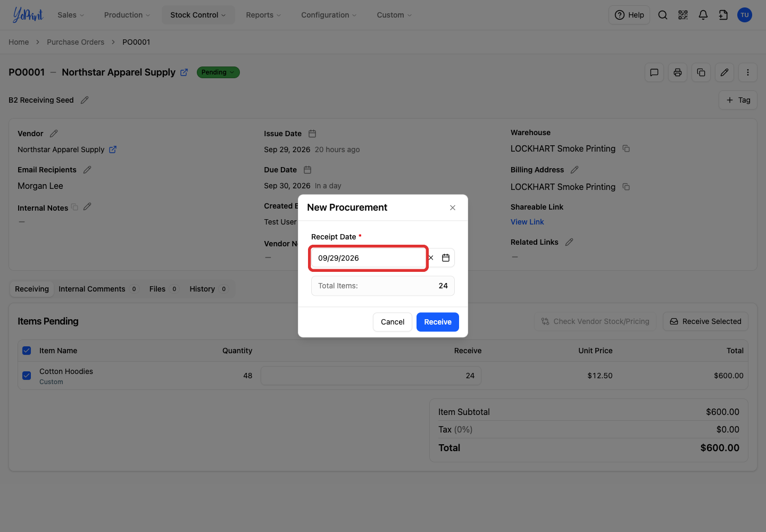Screen dimensions: 766x532
Task: Click the blue Receive button
Action: [x=438, y=322]
